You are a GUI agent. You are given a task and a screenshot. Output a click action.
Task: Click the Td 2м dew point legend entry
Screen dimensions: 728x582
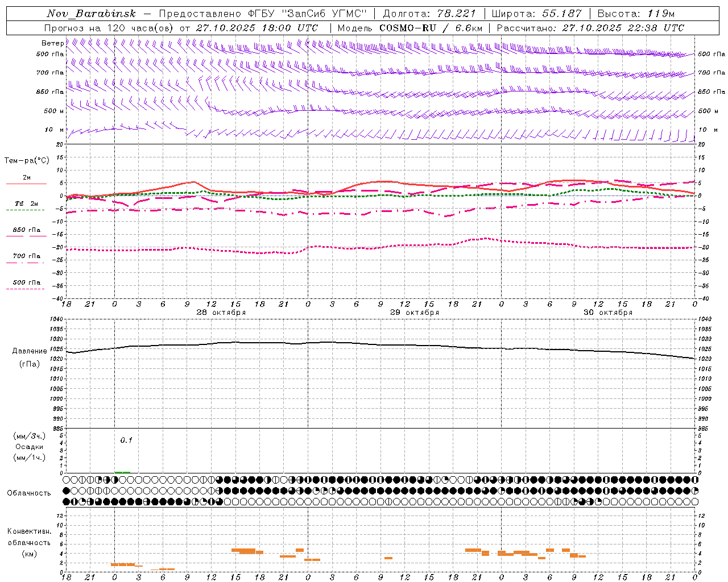click(27, 203)
